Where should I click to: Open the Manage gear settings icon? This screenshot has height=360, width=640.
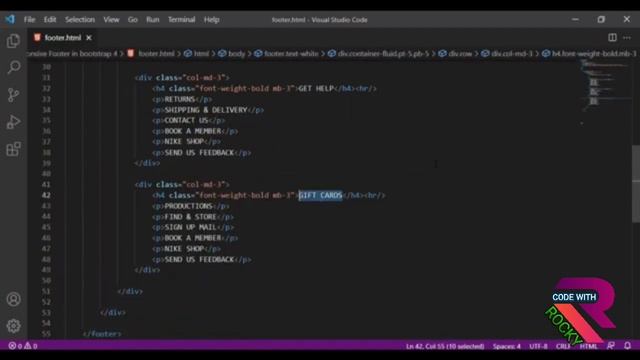tap(13, 326)
